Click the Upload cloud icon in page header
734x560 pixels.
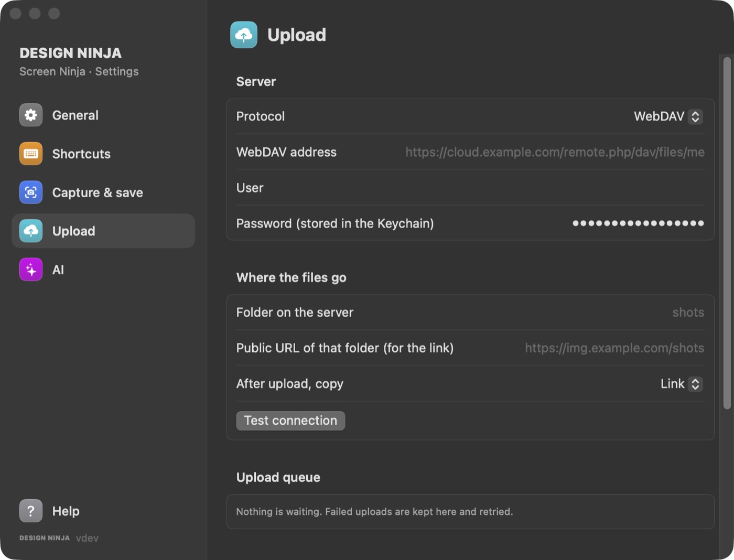click(x=244, y=35)
